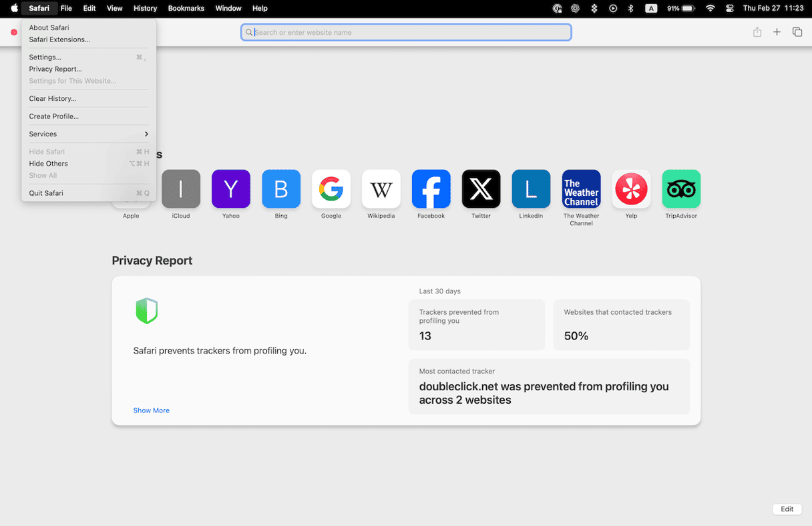Viewport: 812px width, 526px height.
Task: Open the TripAdvisor favorite icon
Action: 681,189
